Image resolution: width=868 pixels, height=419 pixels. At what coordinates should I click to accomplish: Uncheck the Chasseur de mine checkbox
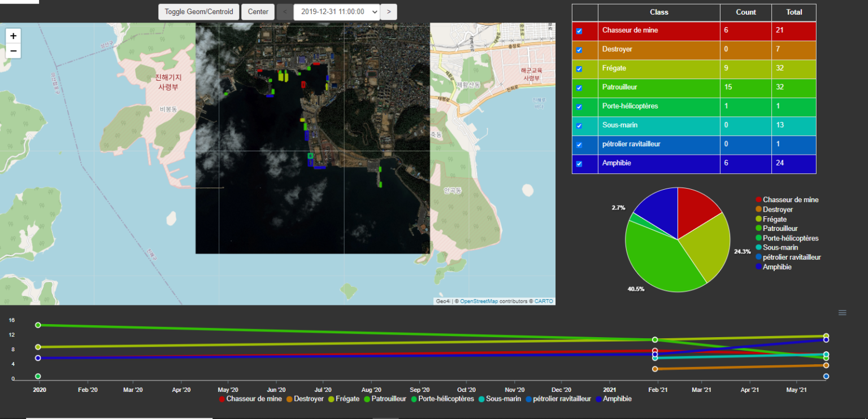coord(579,31)
